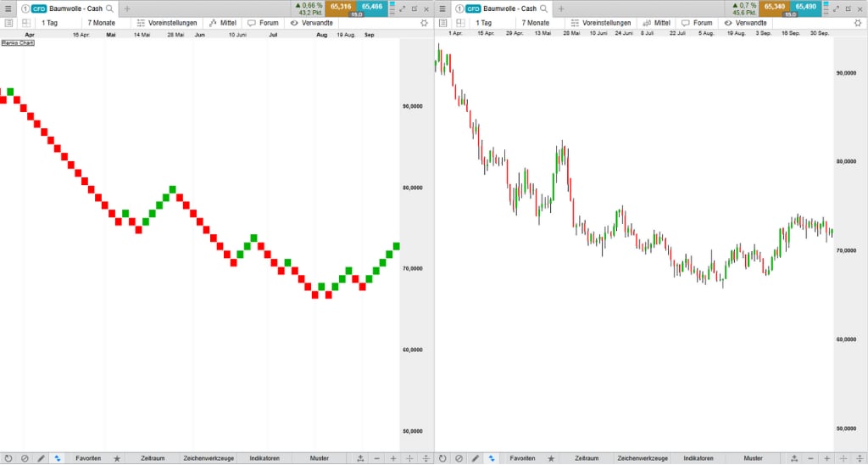This screenshot has height=465, width=868.
Task: Open Zeichenwerkzeuge in left bottom toolbar
Action: tap(209, 458)
